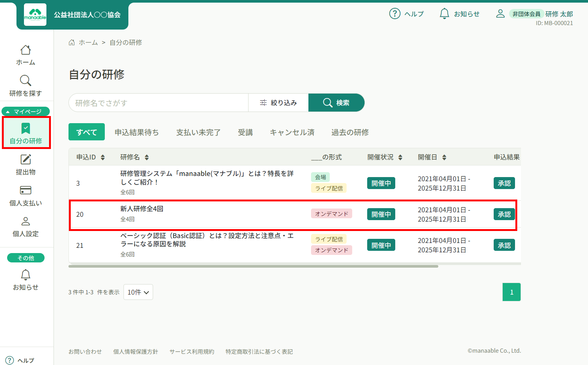This screenshot has width=588, height=365.
Task: Click the horizontal table scrollbar
Action: 253,266
